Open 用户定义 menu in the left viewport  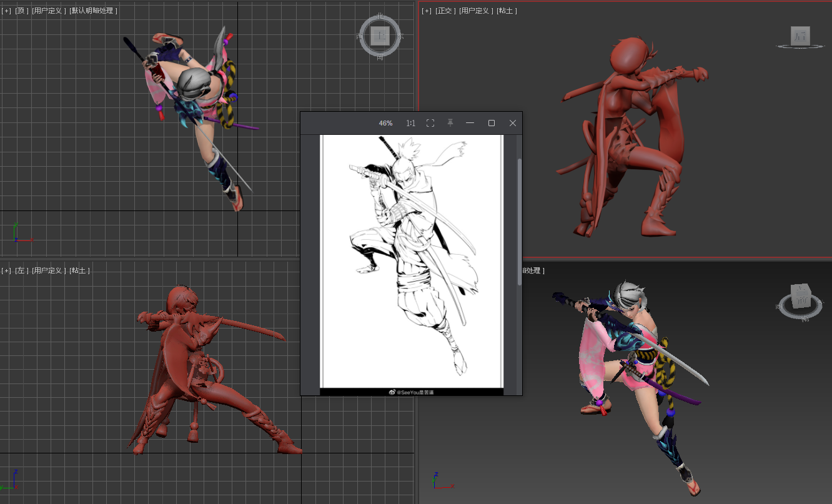(x=49, y=270)
